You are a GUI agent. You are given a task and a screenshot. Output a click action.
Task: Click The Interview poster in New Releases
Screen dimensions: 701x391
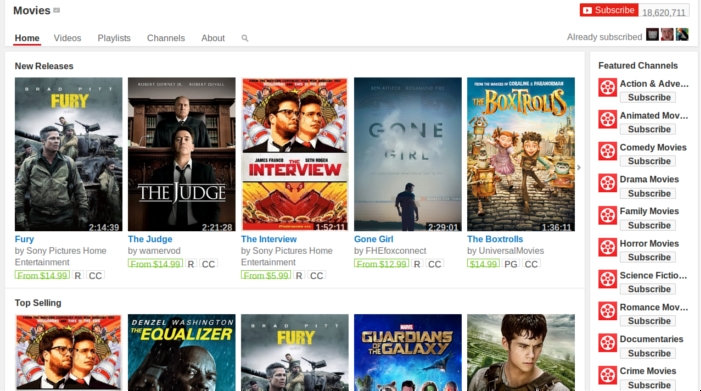tap(295, 154)
